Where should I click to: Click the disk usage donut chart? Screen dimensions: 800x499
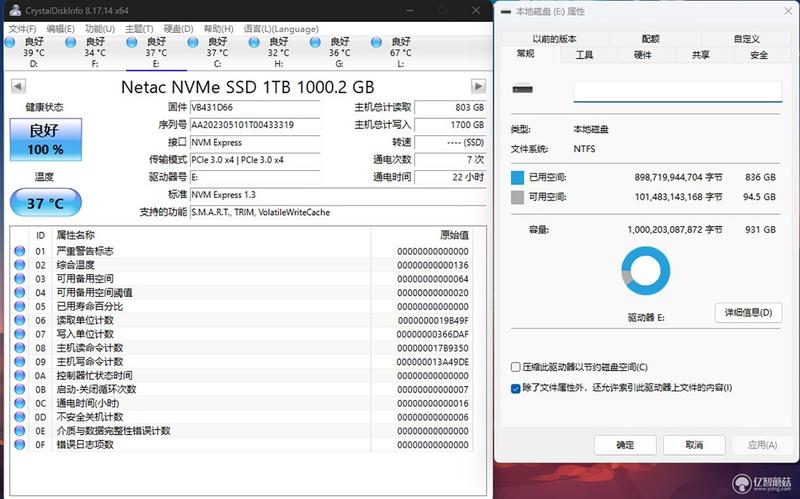[x=645, y=270]
